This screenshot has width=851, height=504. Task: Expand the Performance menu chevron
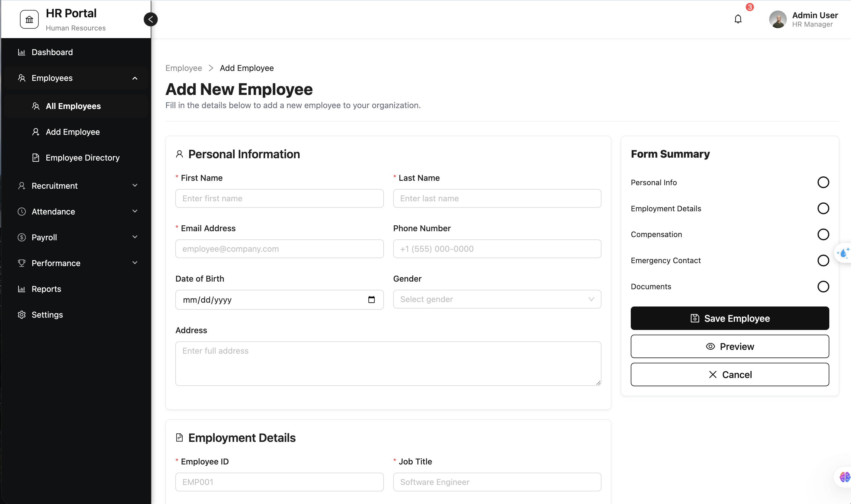(135, 263)
